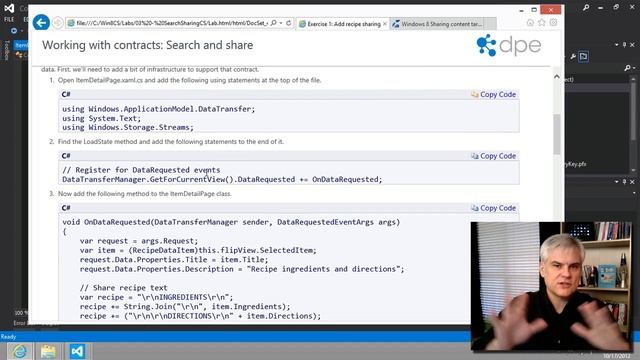Copy Code for the using statements block
Screen dimensions: 640x360
click(x=493, y=94)
